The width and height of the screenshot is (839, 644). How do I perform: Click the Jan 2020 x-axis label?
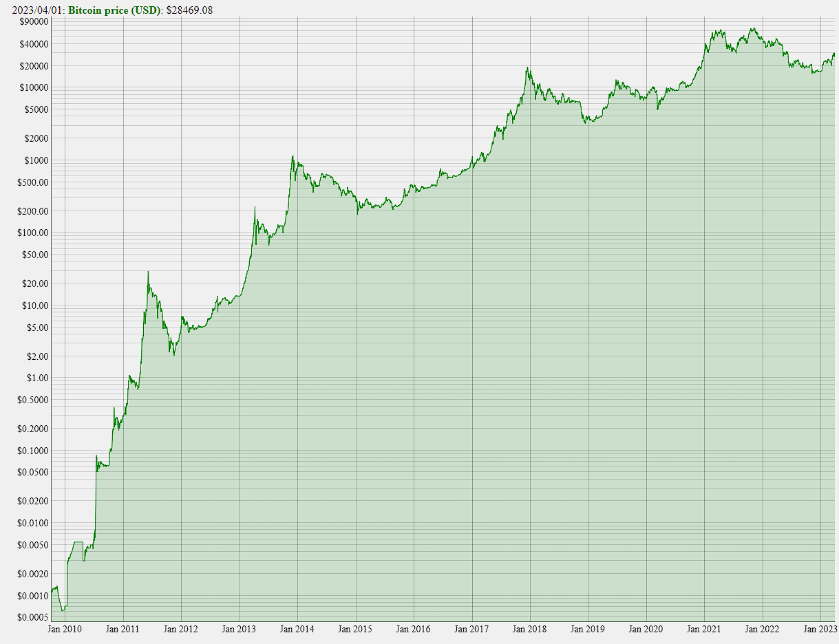point(646,629)
